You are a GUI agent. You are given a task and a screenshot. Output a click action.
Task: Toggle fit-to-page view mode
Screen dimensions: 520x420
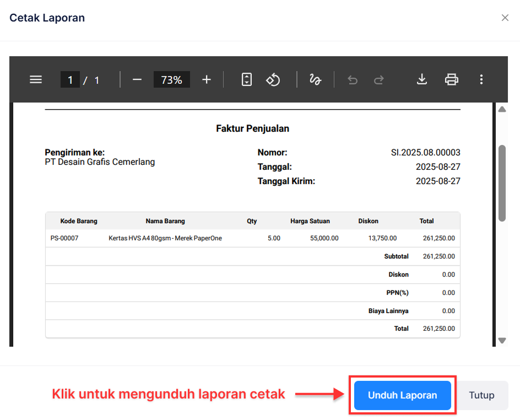point(246,79)
